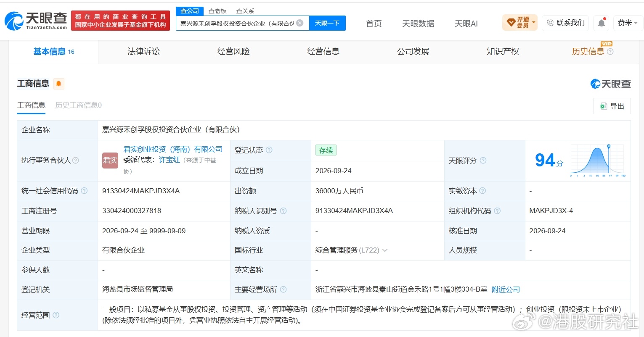Switch to the 经营风险 tab
The width and height of the screenshot is (644, 337).
pos(233,52)
